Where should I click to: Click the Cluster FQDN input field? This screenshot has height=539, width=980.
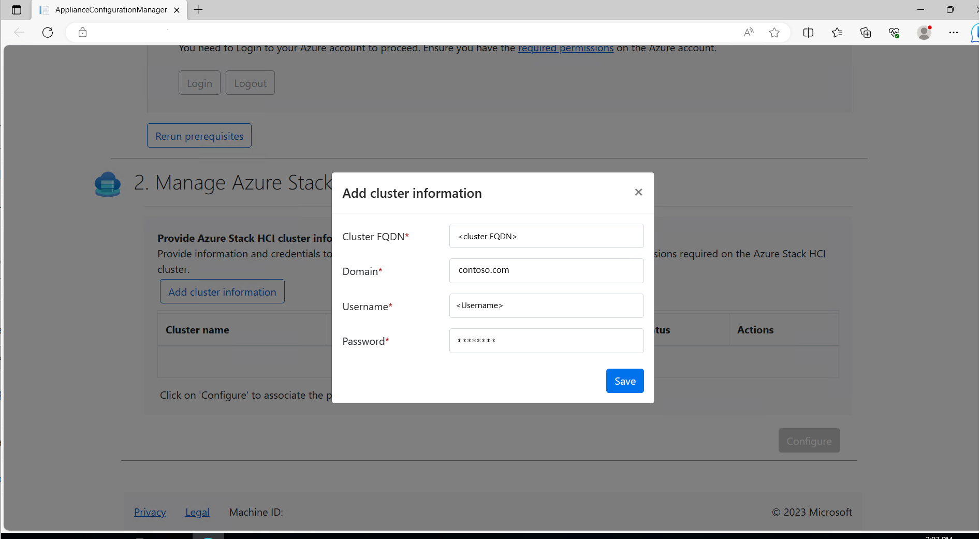(546, 236)
